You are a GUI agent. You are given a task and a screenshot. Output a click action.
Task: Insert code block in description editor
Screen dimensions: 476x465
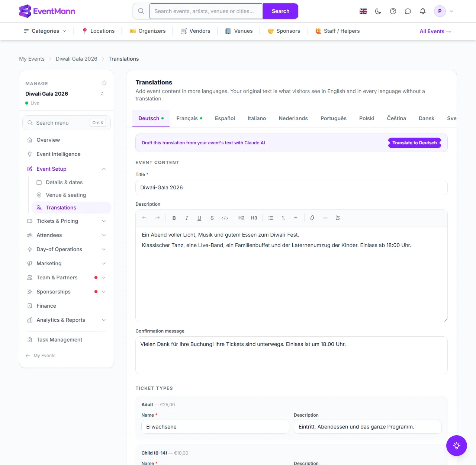click(225, 218)
